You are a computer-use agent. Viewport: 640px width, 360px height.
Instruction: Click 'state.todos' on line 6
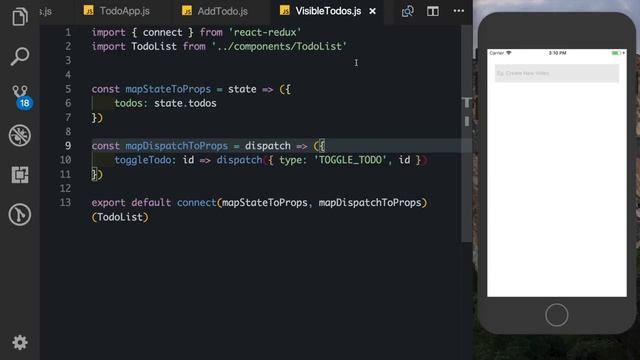tap(185, 103)
